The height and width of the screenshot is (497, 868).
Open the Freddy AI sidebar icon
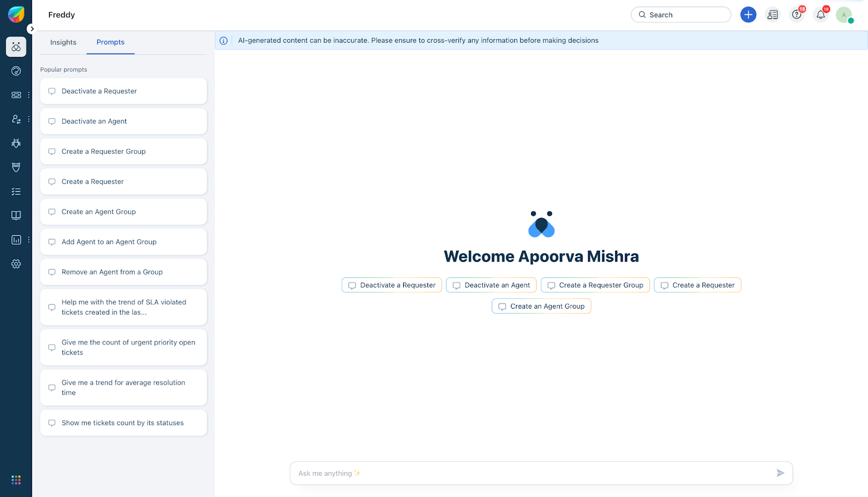click(16, 47)
